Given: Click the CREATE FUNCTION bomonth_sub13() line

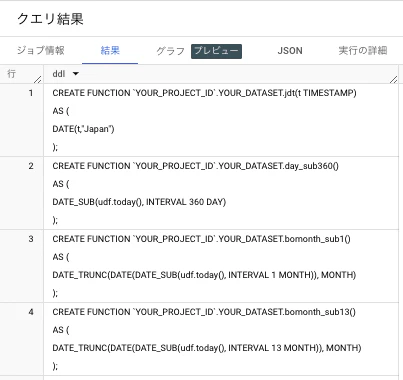Looking at the screenshot, I should [204, 312].
